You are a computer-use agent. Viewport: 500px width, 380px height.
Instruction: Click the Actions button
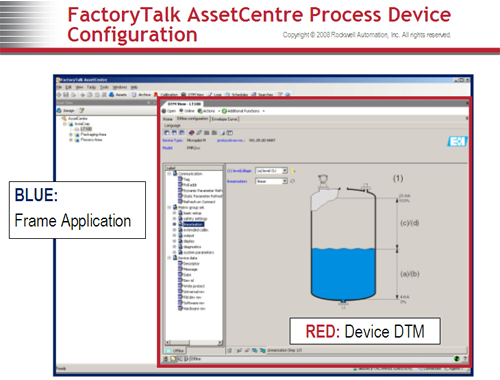206,111
